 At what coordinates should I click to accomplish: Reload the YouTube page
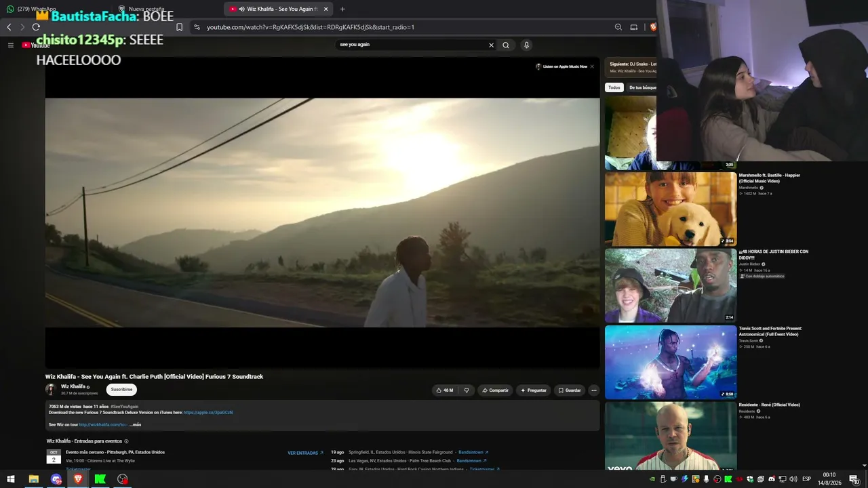click(x=36, y=27)
